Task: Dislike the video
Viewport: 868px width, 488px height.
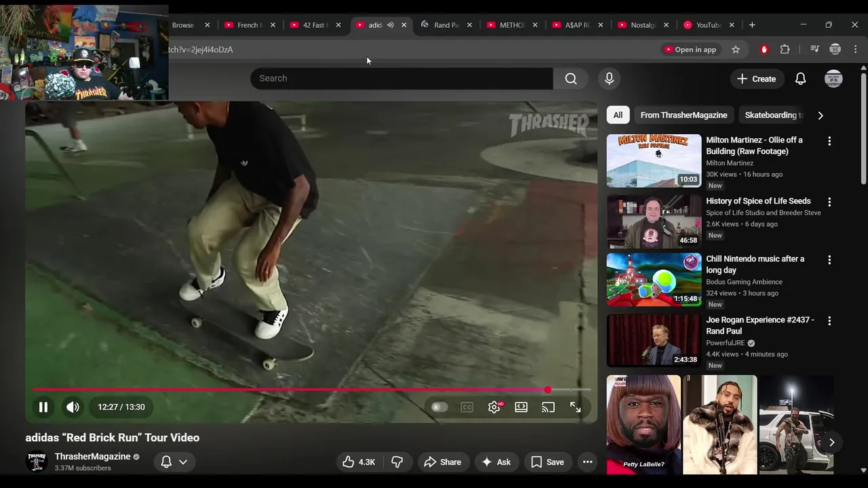Action: point(397,462)
